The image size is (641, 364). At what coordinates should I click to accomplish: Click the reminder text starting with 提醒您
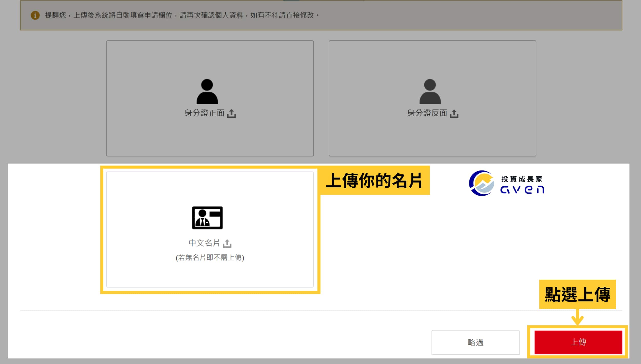[182, 15]
